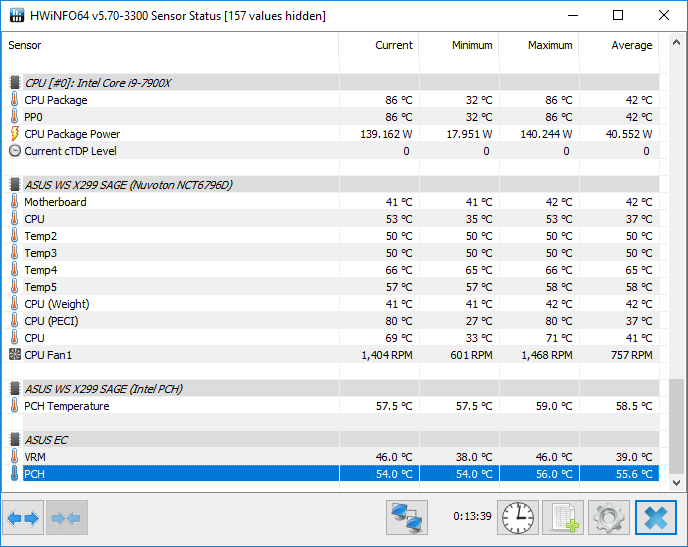Click the thermometer icon beside Temp4
This screenshot has width=688, height=547.
tap(14, 270)
